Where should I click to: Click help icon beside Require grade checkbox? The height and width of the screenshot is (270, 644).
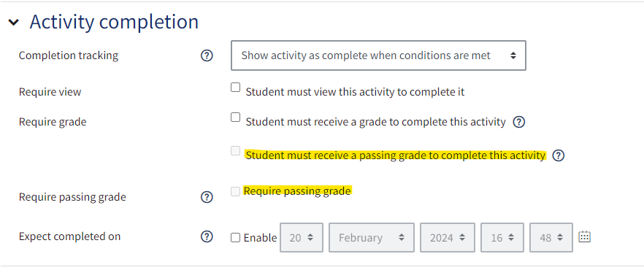click(519, 122)
